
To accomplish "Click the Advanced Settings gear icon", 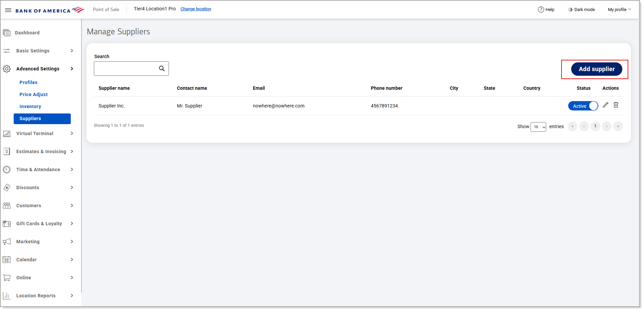I will 7,69.
